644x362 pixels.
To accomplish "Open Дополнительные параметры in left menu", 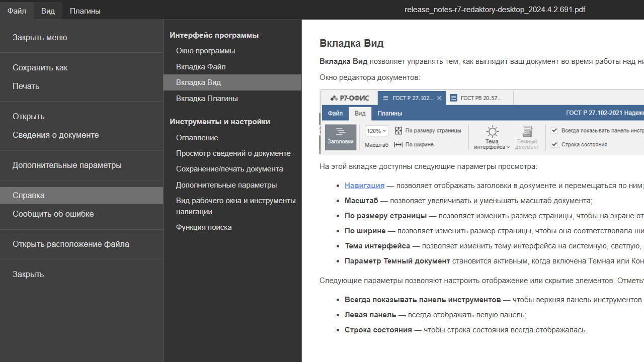I will point(82,165).
